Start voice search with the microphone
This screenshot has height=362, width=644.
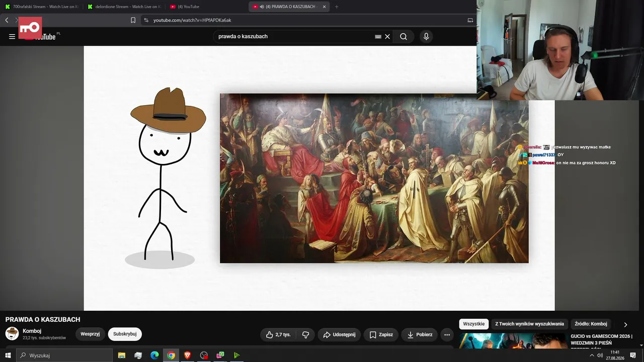(426, 36)
